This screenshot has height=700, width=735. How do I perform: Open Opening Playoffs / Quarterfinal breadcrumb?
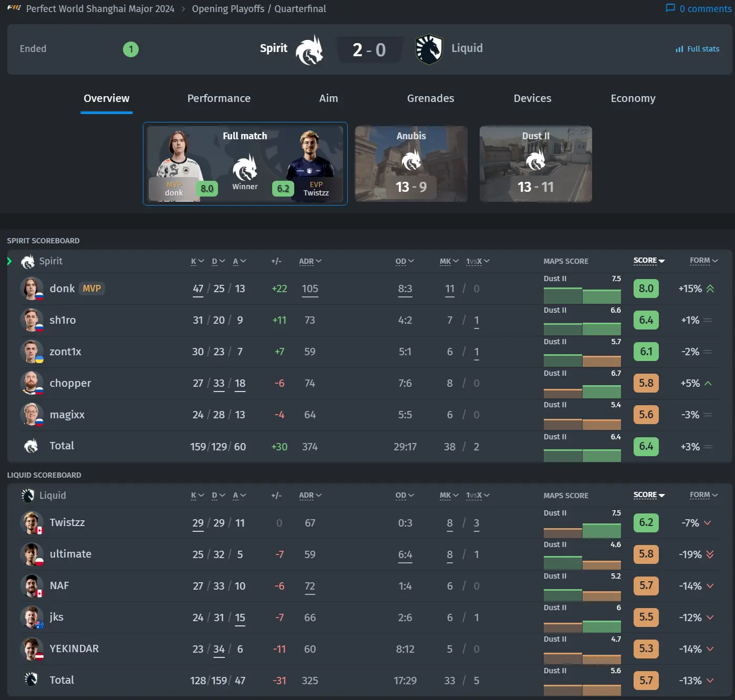[x=259, y=9]
